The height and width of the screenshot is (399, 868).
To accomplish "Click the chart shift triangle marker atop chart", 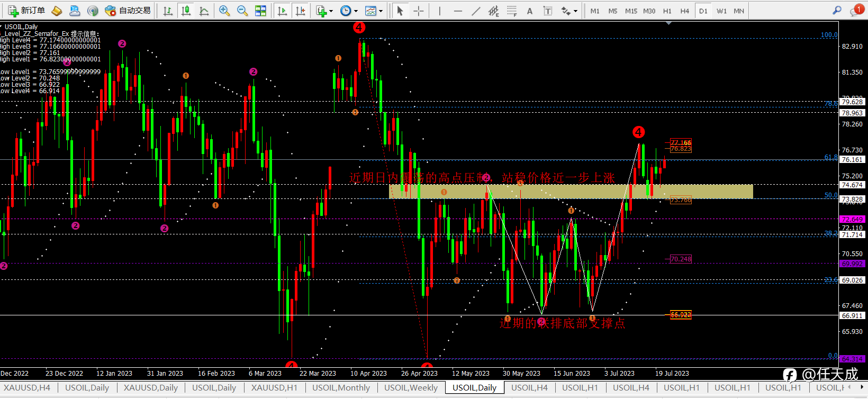I will 669,23.
